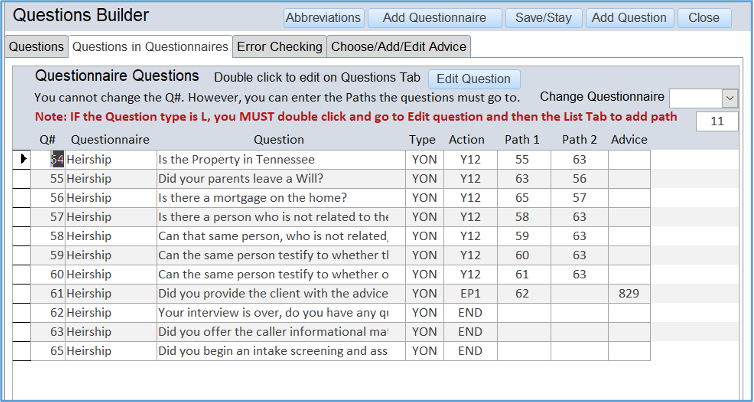754x402 pixels.
Task: Select row selector for question 65
Action: 22,351
